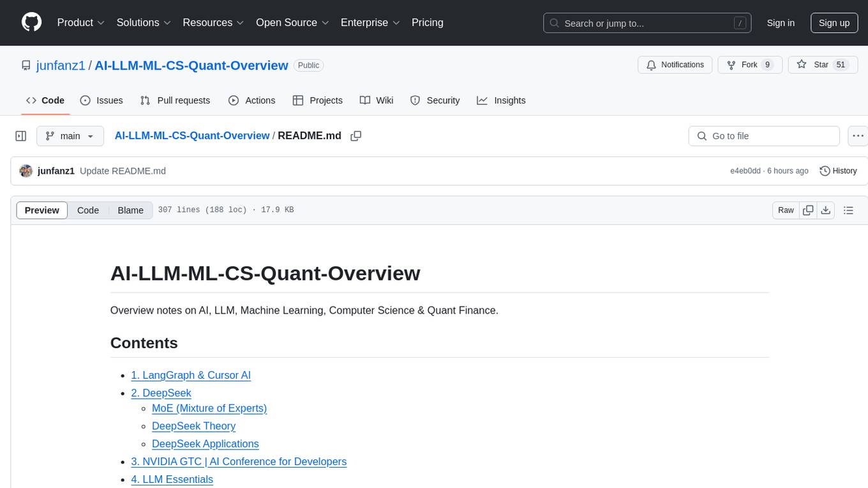Image resolution: width=868 pixels, height=488 pixels.
Task: Switch to the Pull requests tab
Action: [x=175, y=100]
